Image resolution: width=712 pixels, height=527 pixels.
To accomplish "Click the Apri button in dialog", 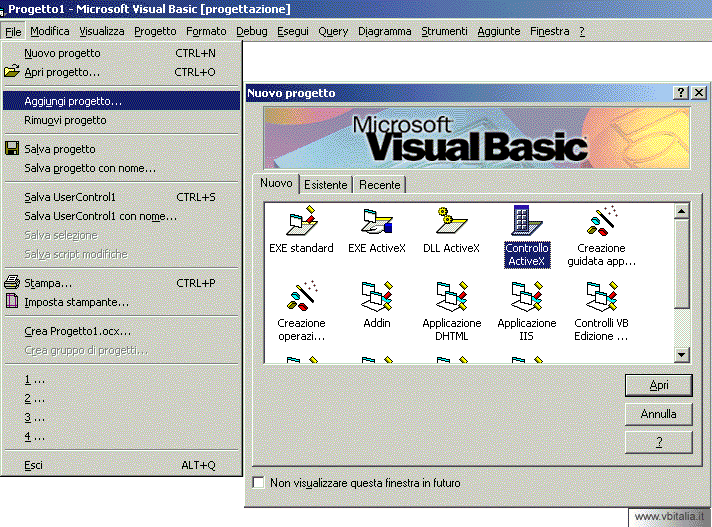I will (658, 385).
